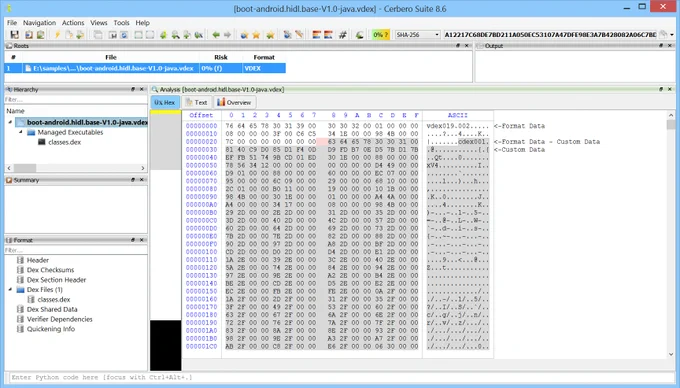This screenshot has height=388, width=680.
Task: Close the Analysis panel
Action: pyautogui.click(x=670, y=89)
